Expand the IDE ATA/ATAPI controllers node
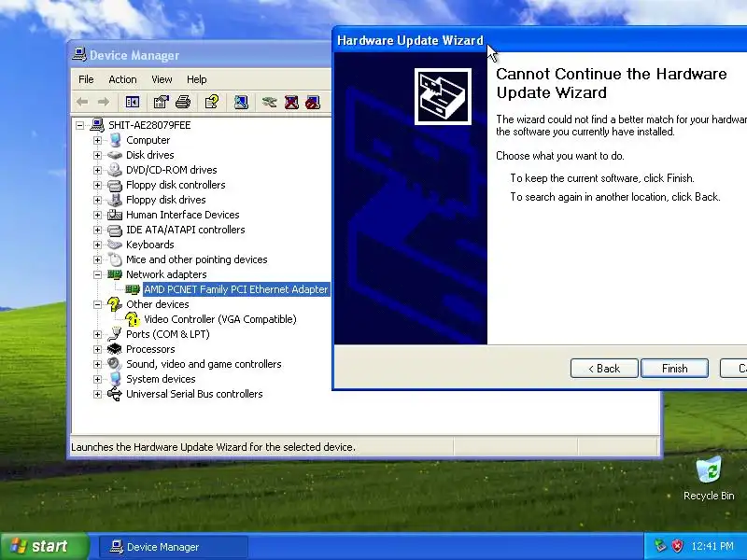747x560 pixels. [97, 230]
